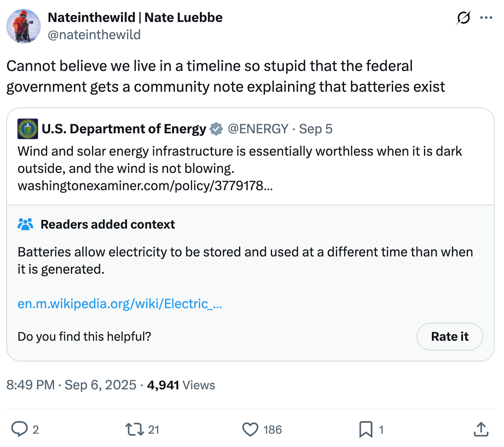Click the Rate it button
This screenshot has height=447, width=504.
pyautogui.click(x=450, y=336)
